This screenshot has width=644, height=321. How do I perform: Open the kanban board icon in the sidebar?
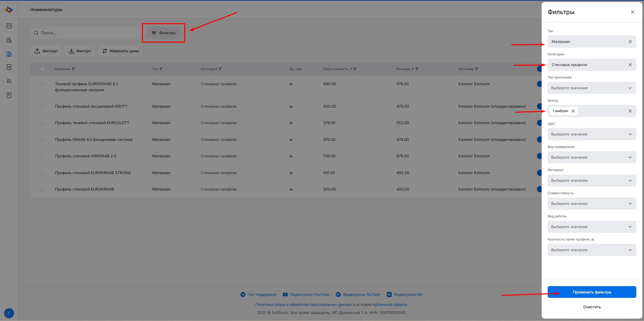pyautogui.click(x=9, y=26)
